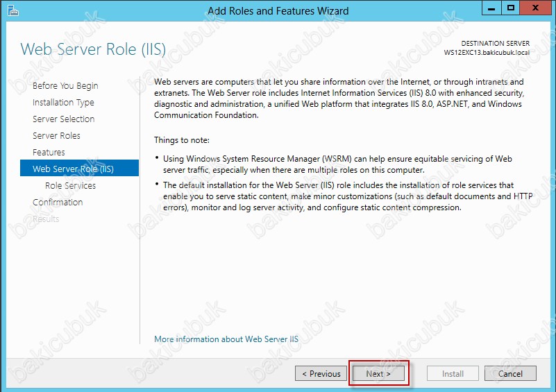Open the Installation Type step
This screenshot has width=556, height=392.
click(x=63, y=103)
